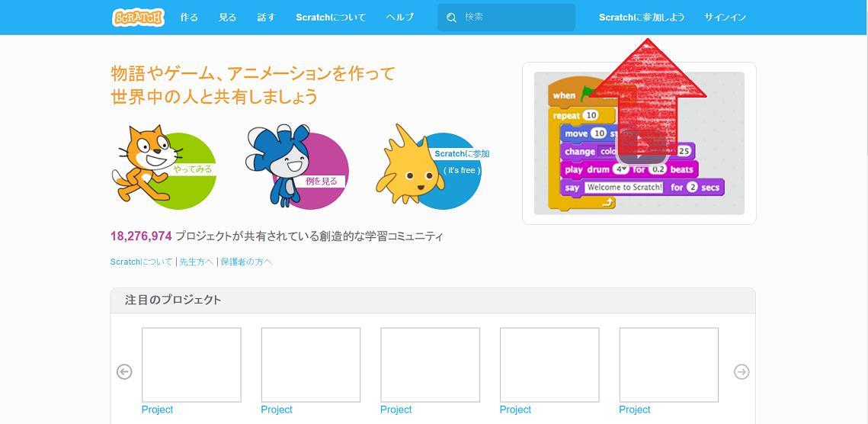Open the 話す menu item
Viewport: 868px width, 424px height.
point(266,18)
